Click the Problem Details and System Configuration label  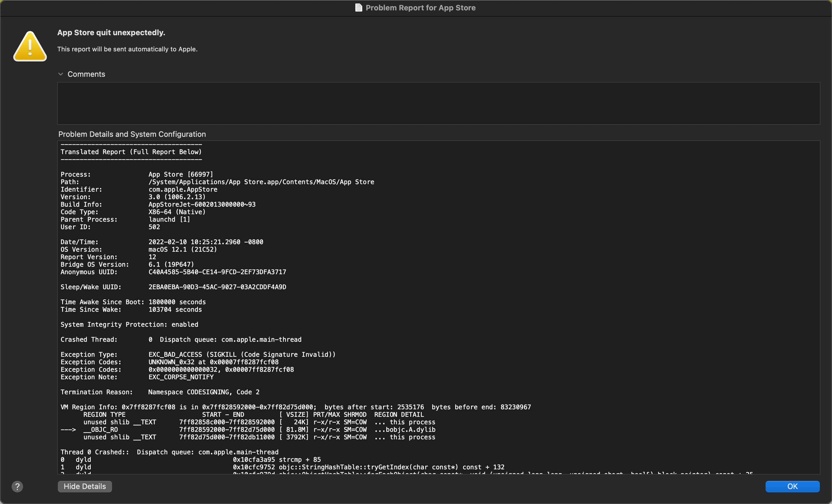[x=132, y=134]
